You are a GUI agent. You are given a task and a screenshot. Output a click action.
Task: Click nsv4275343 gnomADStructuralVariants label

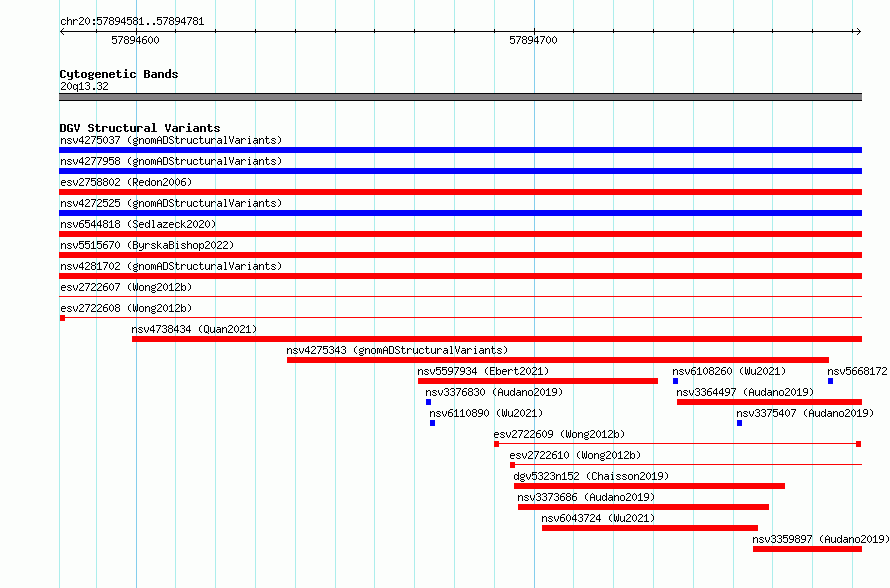[x=397, y=350]
